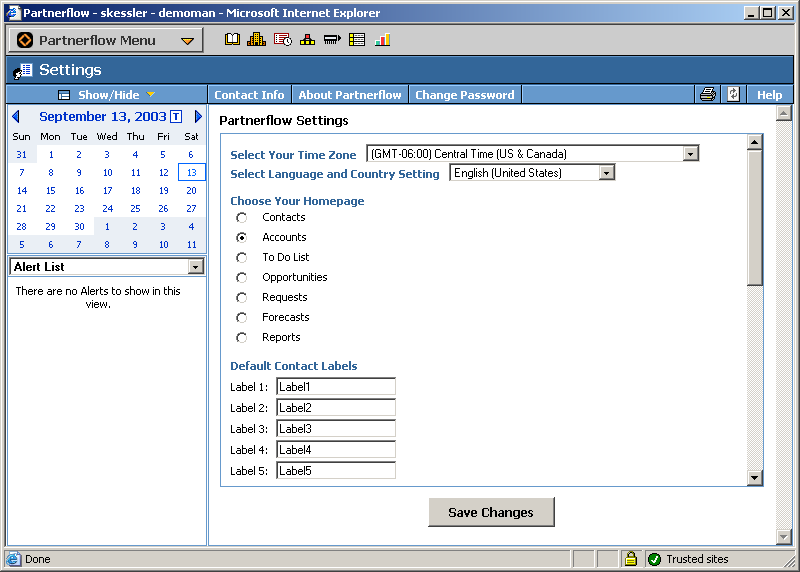Open the Forecasts list icon
The height and width of the screenshot is (572, 800).
[357, 39]
